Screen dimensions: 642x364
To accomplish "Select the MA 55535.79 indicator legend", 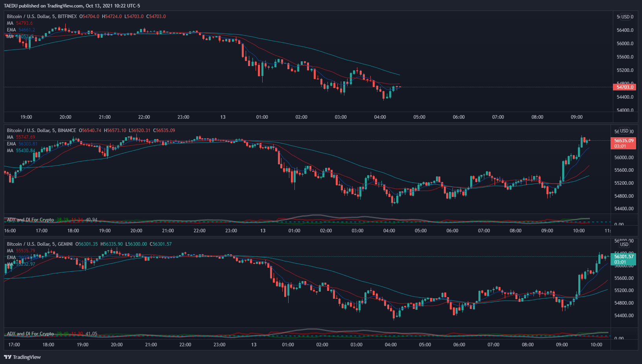I will pyautogui.click(x=21, y=251).
